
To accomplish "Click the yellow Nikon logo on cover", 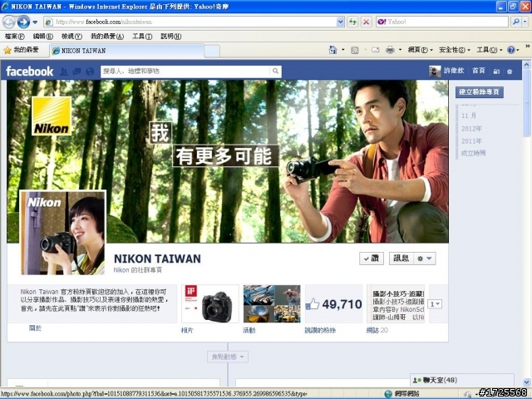I will (x=52, y=116).
